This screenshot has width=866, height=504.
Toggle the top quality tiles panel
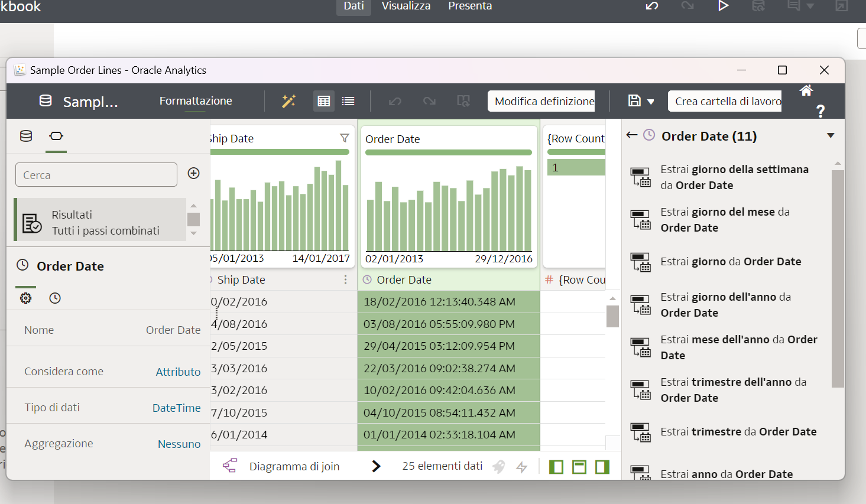point(579,467)
